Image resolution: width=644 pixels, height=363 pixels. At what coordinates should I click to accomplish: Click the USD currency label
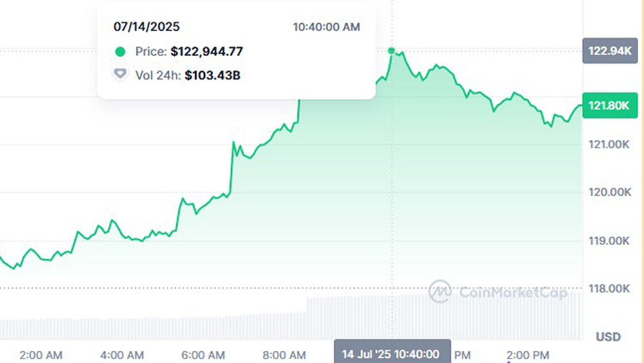(608, 337)
